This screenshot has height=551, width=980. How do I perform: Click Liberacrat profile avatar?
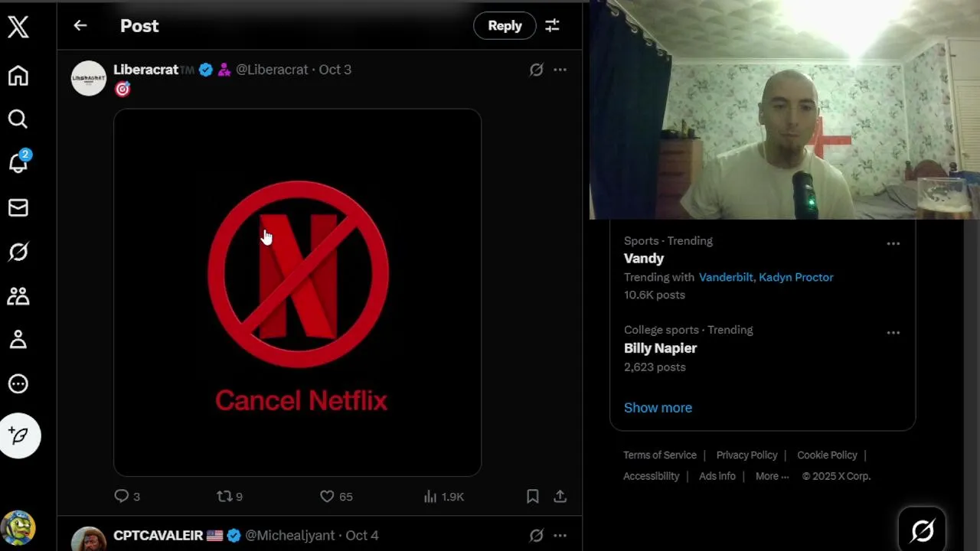[x=89, y=78]
